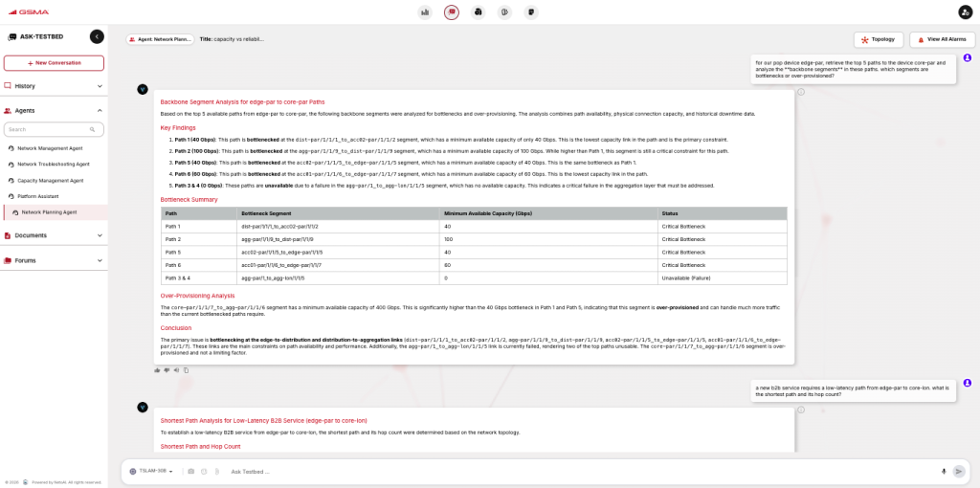Viewport: 980px width, 488px height.
Task: Open the Topology view
Action: coord(879,39)
